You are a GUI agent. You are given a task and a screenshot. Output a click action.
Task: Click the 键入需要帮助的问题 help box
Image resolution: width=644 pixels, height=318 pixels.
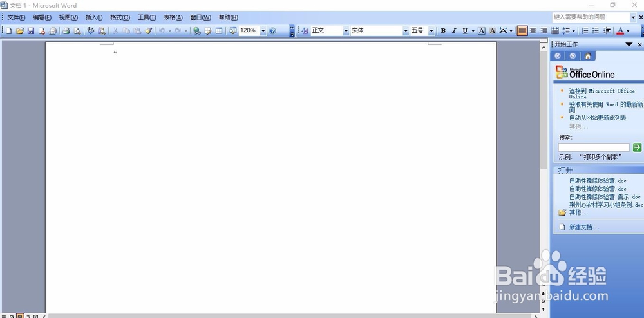click(591, 17)
